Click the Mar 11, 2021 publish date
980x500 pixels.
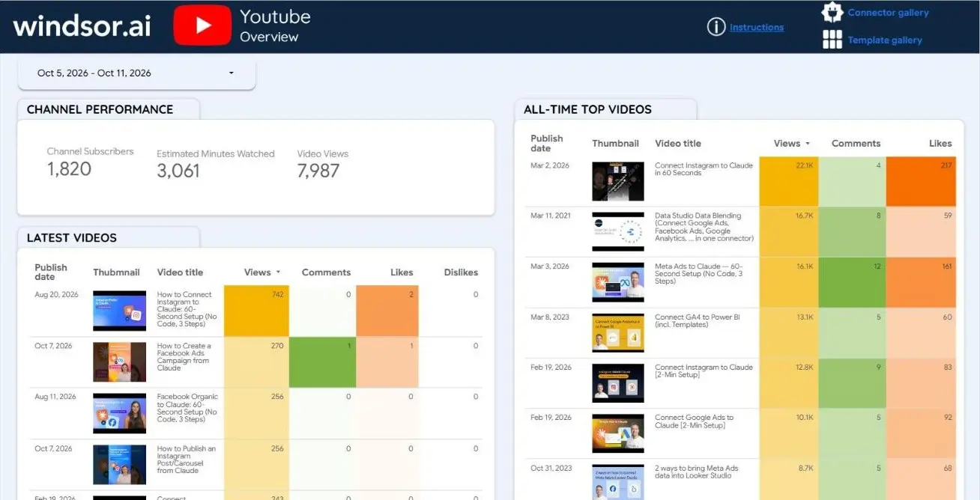point(551,216)
